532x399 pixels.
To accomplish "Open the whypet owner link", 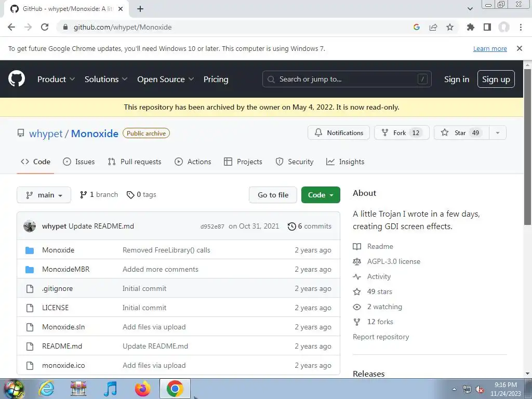I will coord(46,134).
